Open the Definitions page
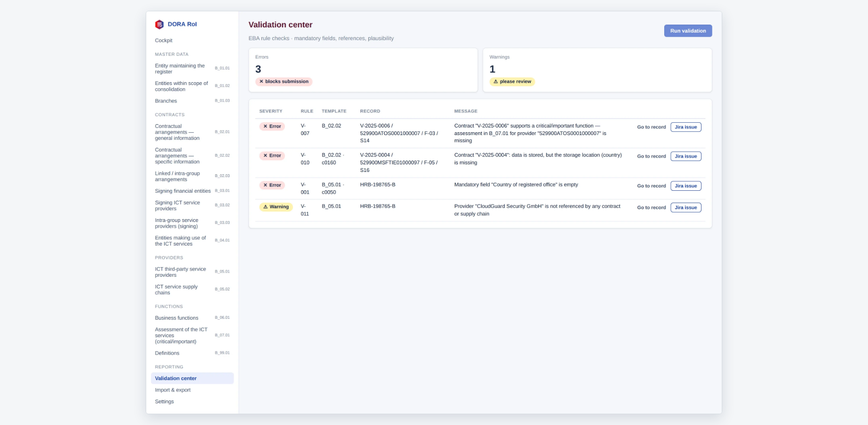This screenshot has height=425, width=868. pos(192,353)
